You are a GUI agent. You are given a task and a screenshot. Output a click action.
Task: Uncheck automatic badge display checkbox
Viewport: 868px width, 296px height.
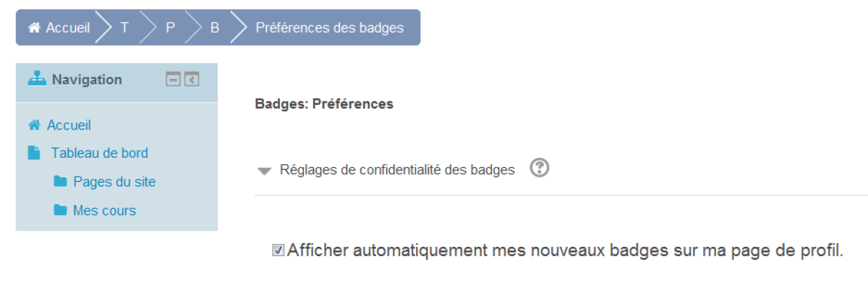coord(278,251)
